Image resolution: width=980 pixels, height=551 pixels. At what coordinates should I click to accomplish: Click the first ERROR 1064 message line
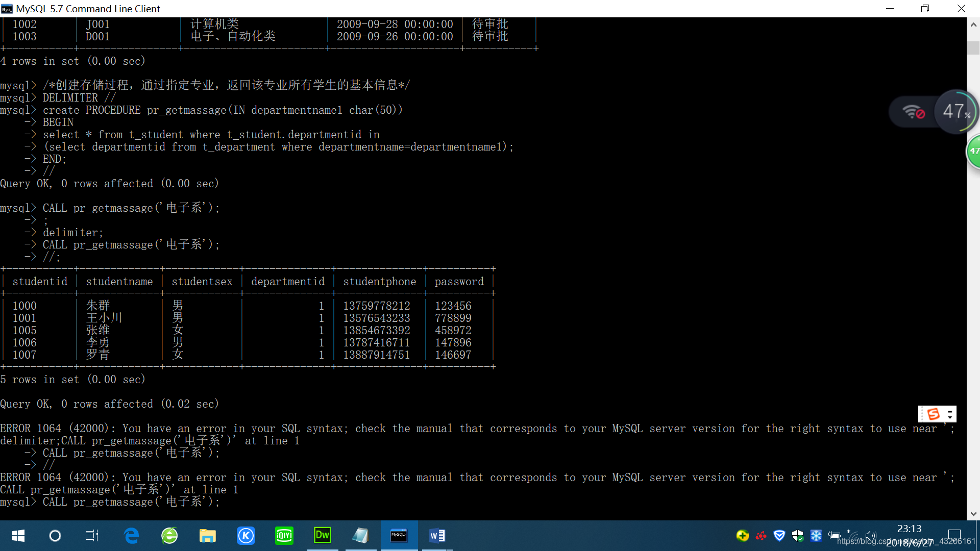click(x=477, y=429)
